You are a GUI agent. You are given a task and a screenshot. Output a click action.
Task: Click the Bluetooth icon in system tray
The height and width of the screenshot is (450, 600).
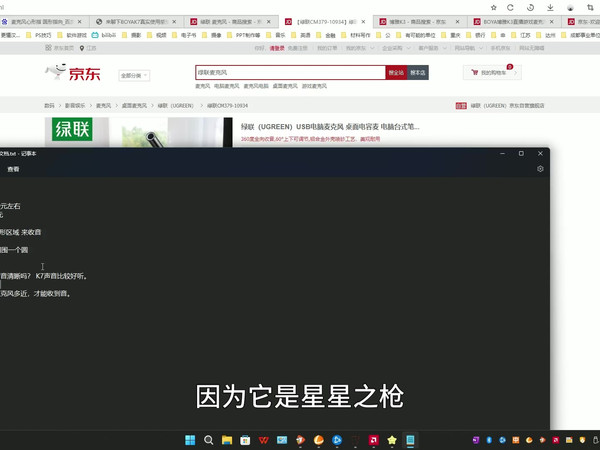click(489, 440)
